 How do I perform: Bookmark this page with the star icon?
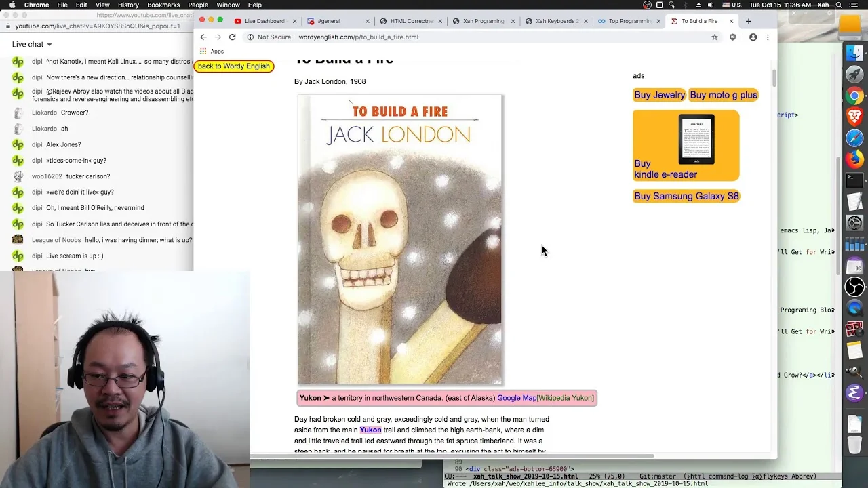(x=715, y=37)
